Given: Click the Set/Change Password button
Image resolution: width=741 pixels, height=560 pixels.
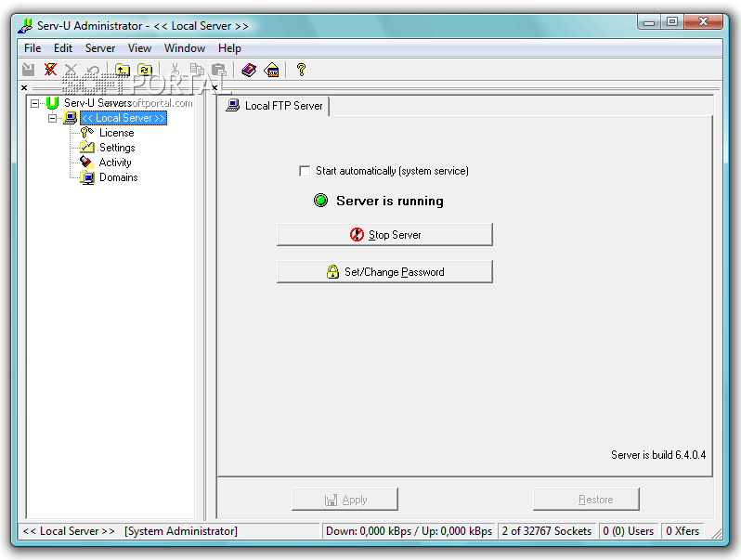Looking at the screenshot, I should tap(384, 272).
